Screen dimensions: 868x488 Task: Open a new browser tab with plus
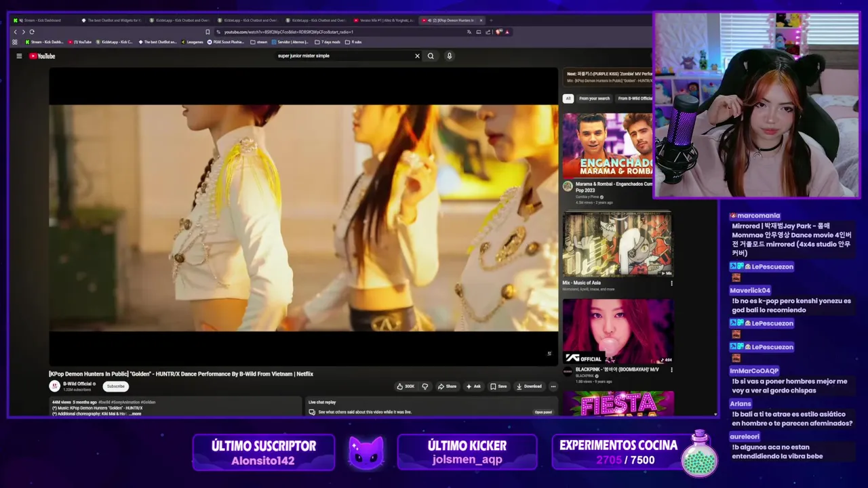490,20
